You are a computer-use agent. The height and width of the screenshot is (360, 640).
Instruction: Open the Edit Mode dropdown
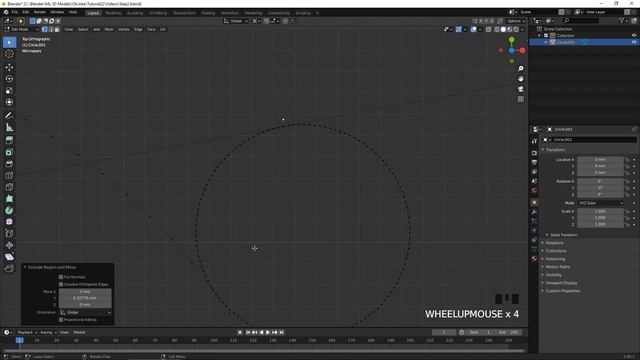point(22,29)
